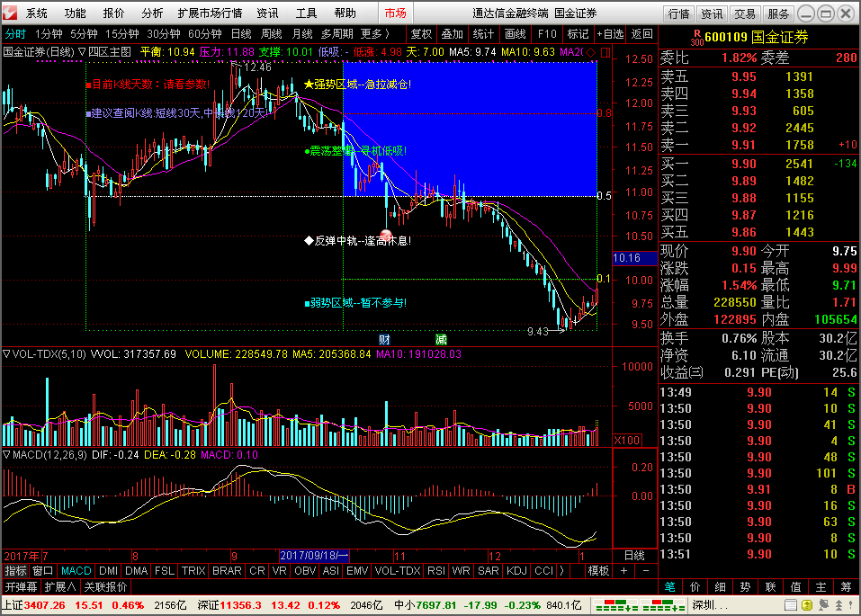Click the app logo icon in title bar

click(x=11, y=13)
